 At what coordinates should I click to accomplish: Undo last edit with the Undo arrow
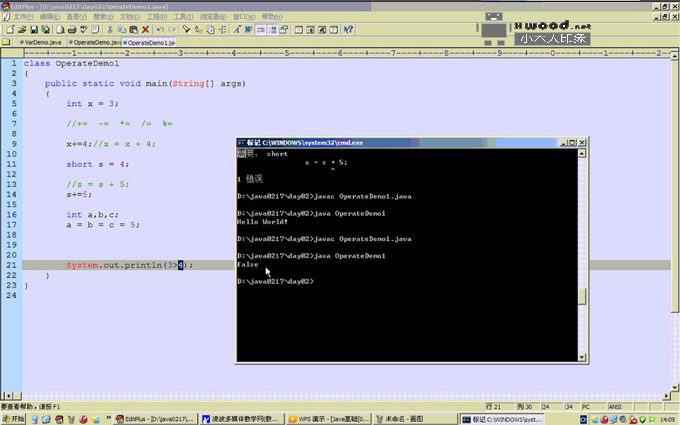(x=160, y=29)
